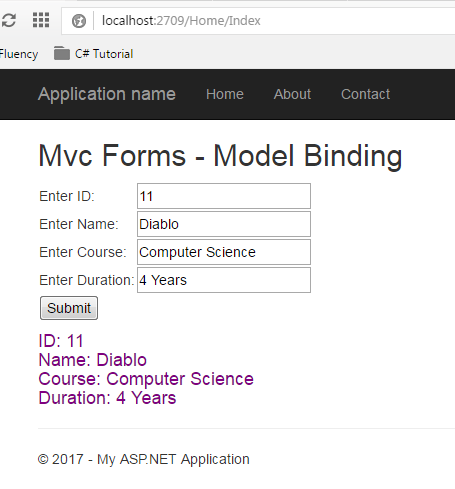
Task: Click the 'Course: Computer Science' result text
Action: (146, 379)
